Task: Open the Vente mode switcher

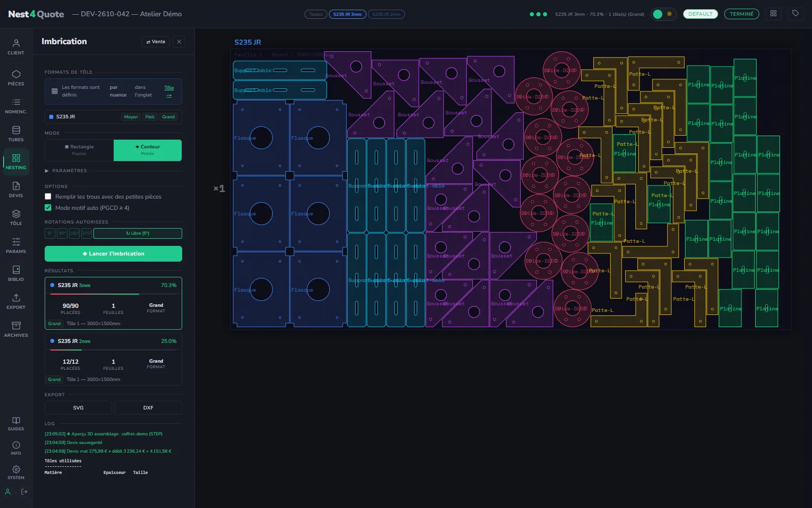Action: pyautogui.click(x=156, y=42)
